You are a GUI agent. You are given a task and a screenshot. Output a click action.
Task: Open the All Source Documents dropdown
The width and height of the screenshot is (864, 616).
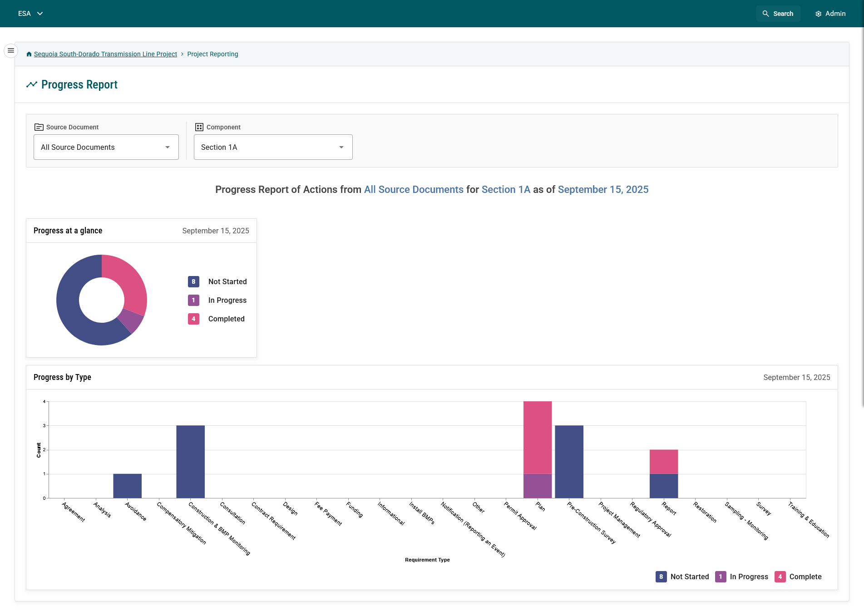coord(106,147)
